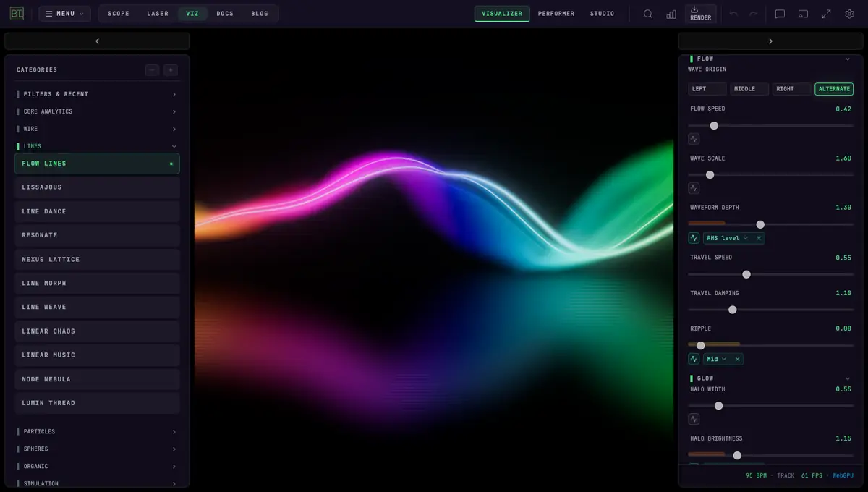Click the Waveform Depth value 1.30
Screen dimensions: 868x492
pyautogui.click(x=843, y=208)
